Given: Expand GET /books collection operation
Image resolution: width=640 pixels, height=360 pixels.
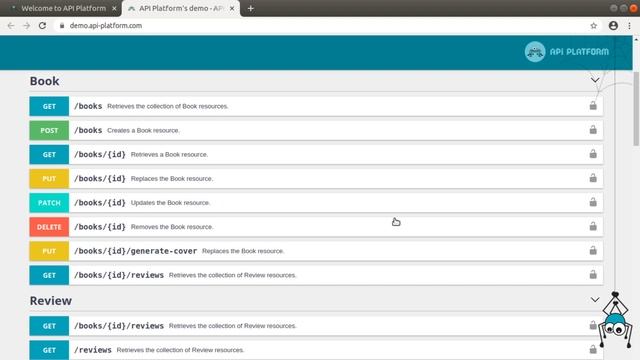Looking at the screenshot, I should [x=316, y=106].
